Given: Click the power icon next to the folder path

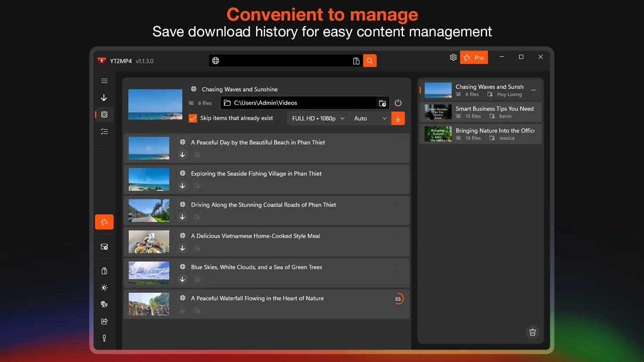Looking at the screenshot, I should (x=398, y=103).
